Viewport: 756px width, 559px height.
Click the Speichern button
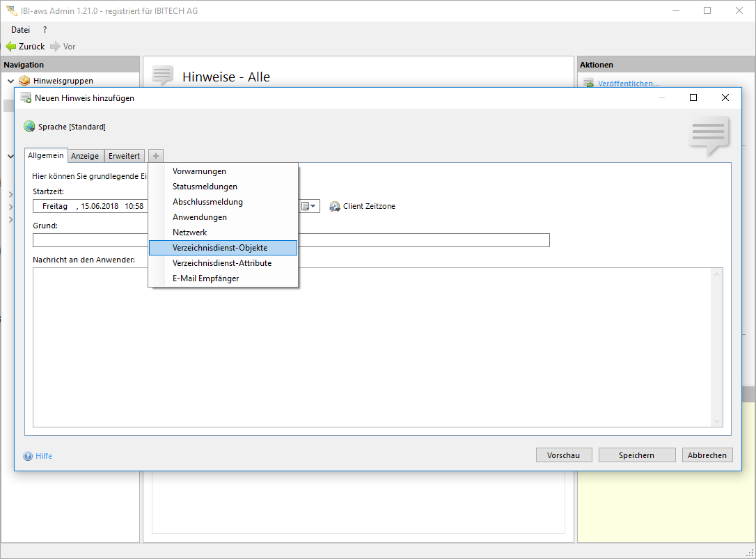[x=636, y=455]
